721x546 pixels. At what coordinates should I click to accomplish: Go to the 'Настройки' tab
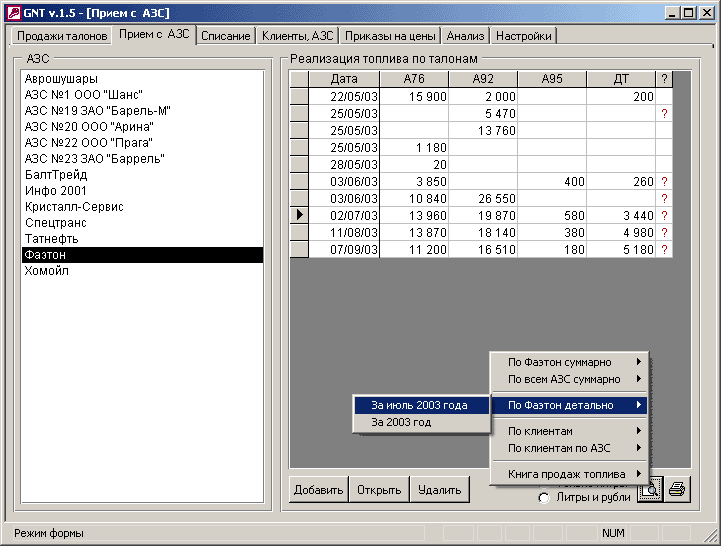coord(523,36)
